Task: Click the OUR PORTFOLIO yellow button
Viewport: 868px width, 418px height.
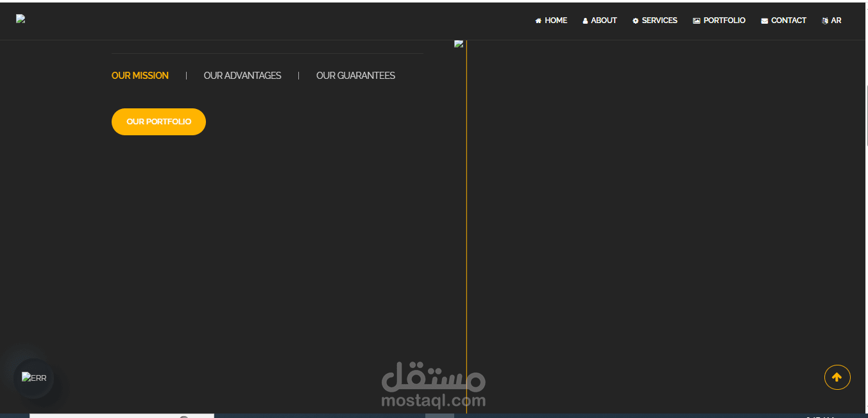Action: tap(158, 122)
